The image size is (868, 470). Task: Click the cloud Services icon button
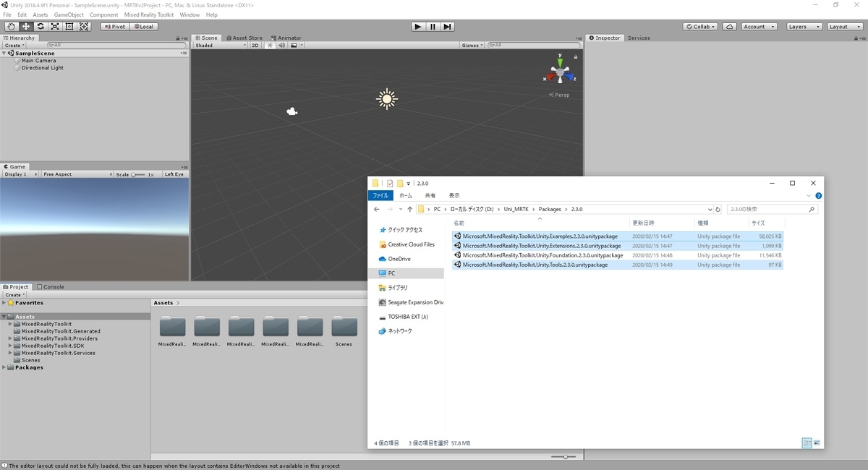pyautogui.click(x=729, y=27)
